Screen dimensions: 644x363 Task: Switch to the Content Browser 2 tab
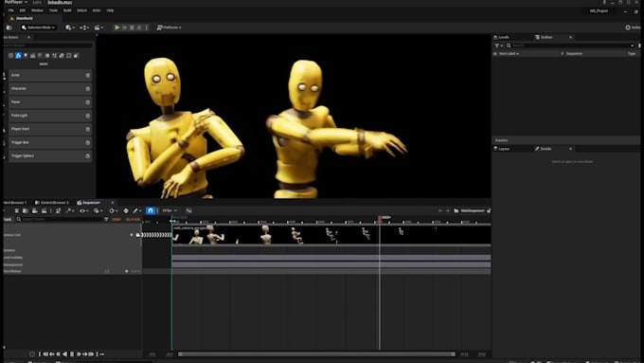click(52, 203)
